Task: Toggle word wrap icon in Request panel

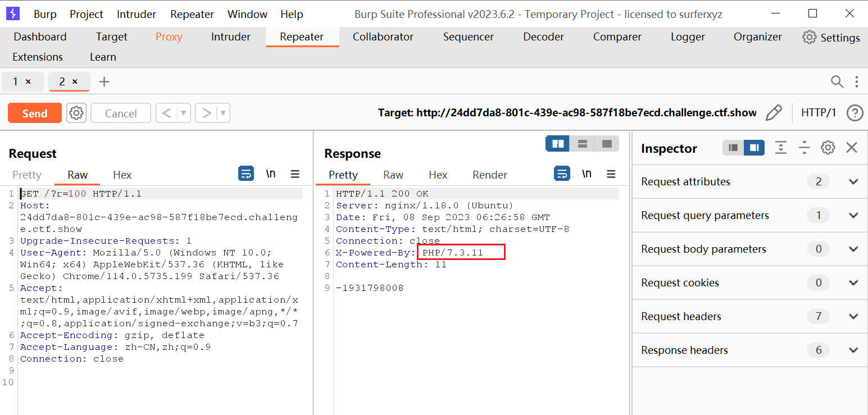Action: coord(246,174)
